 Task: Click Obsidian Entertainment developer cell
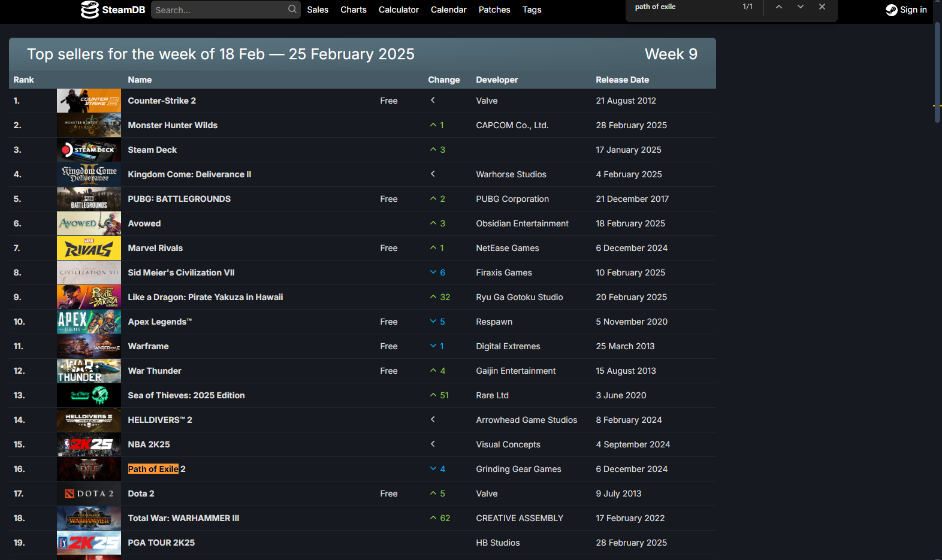click(522, 223)
